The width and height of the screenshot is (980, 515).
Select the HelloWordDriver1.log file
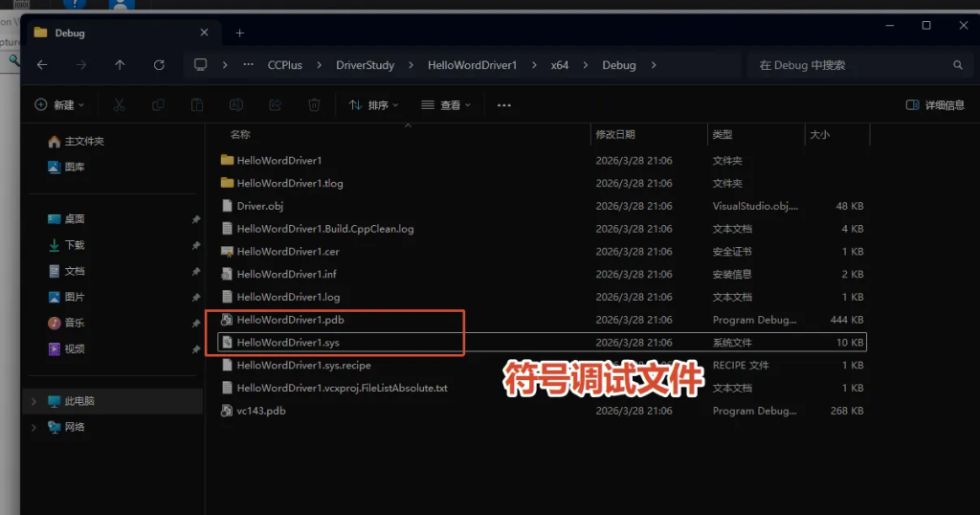pyautogui.click(x=542, y=297)
